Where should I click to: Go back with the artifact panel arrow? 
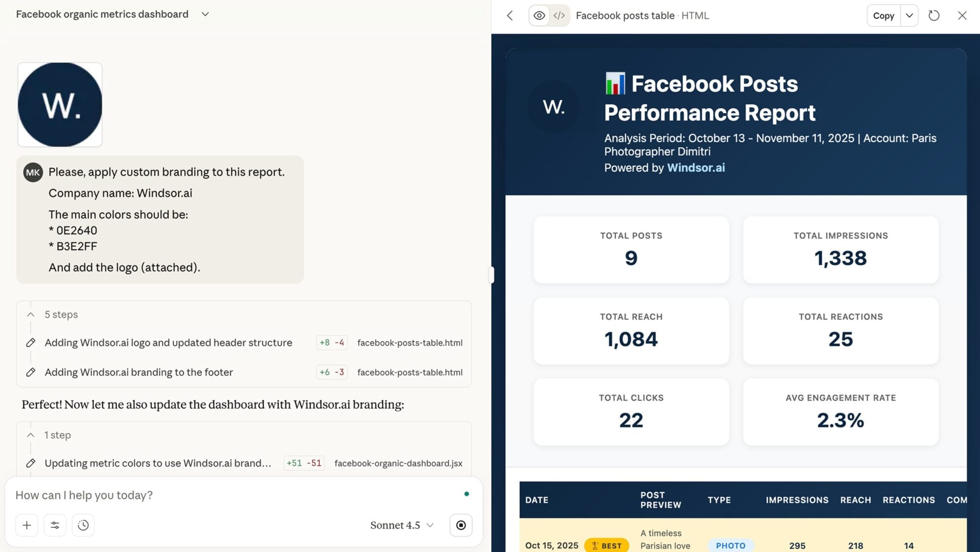pyautogui.click(x=510, y=16)
